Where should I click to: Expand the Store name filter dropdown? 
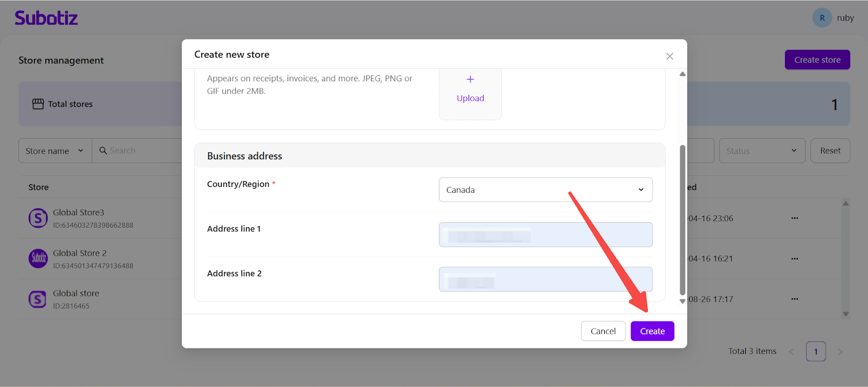55,151
